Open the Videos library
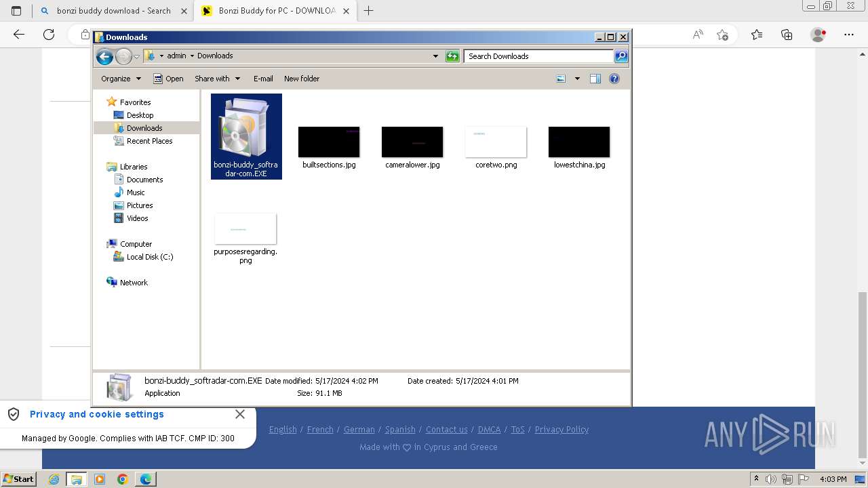 click(137, 218)
